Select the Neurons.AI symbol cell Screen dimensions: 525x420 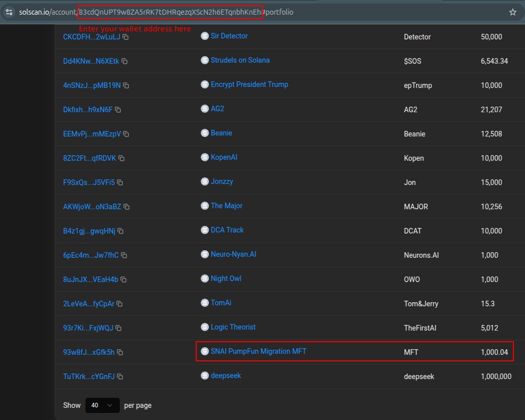point(421,255)
